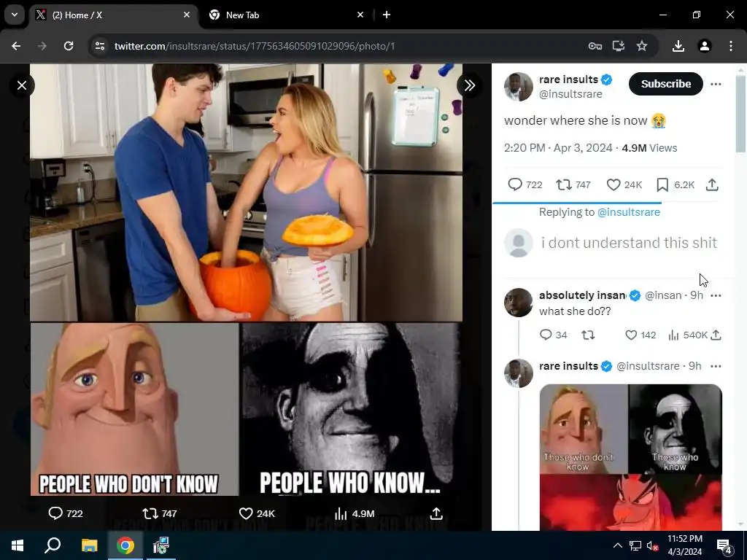
Task: Open the tweet's more options menu
Action: tap(716, 85)
